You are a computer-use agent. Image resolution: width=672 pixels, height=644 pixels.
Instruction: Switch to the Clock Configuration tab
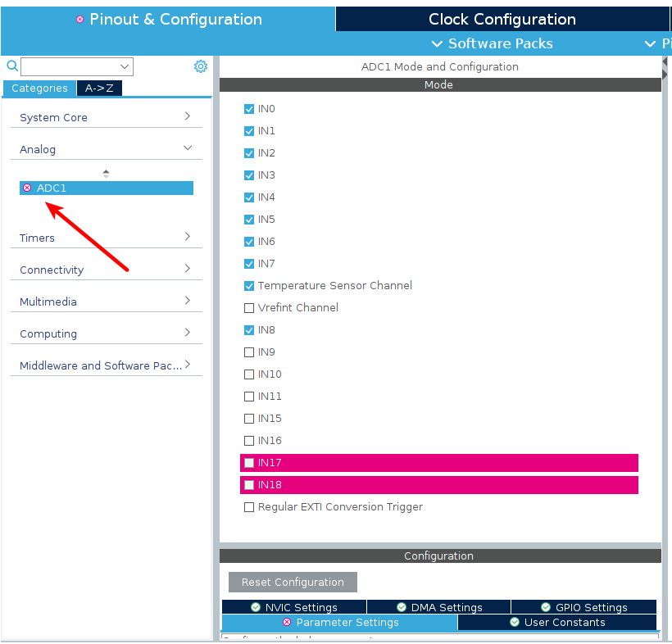coord(502,18)
